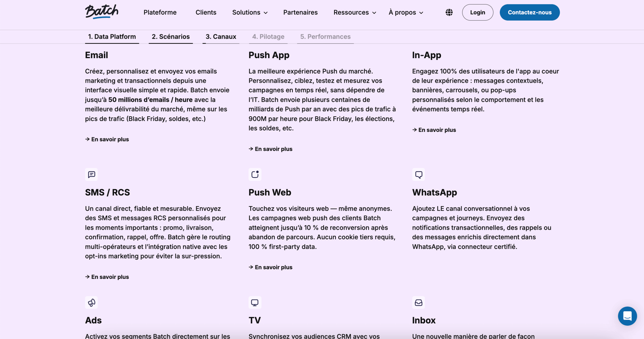This screenshot has height=339, width=644.
Task: Switch to the 5. Performances tab
Action: [325, 37]
